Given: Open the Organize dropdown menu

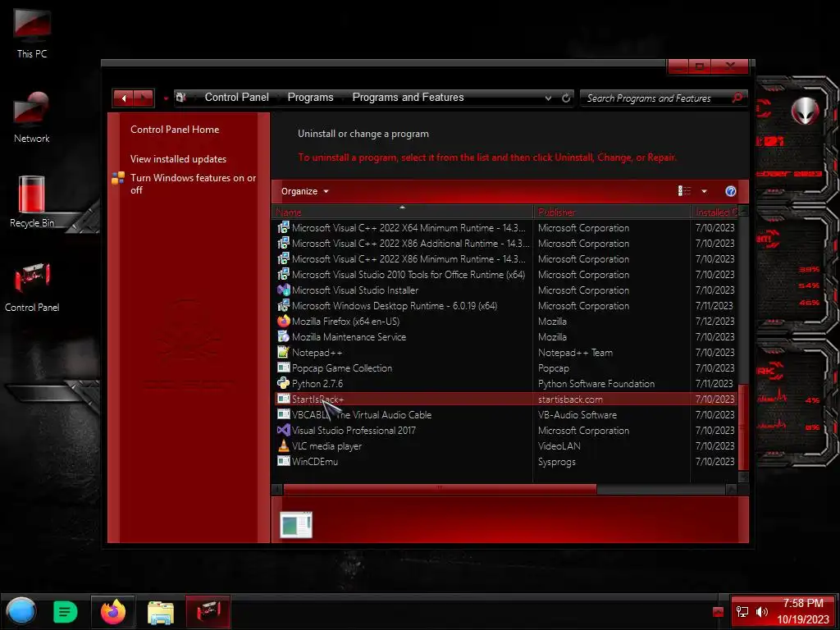Looking at the screenshot, I should [x=305, y=191].
